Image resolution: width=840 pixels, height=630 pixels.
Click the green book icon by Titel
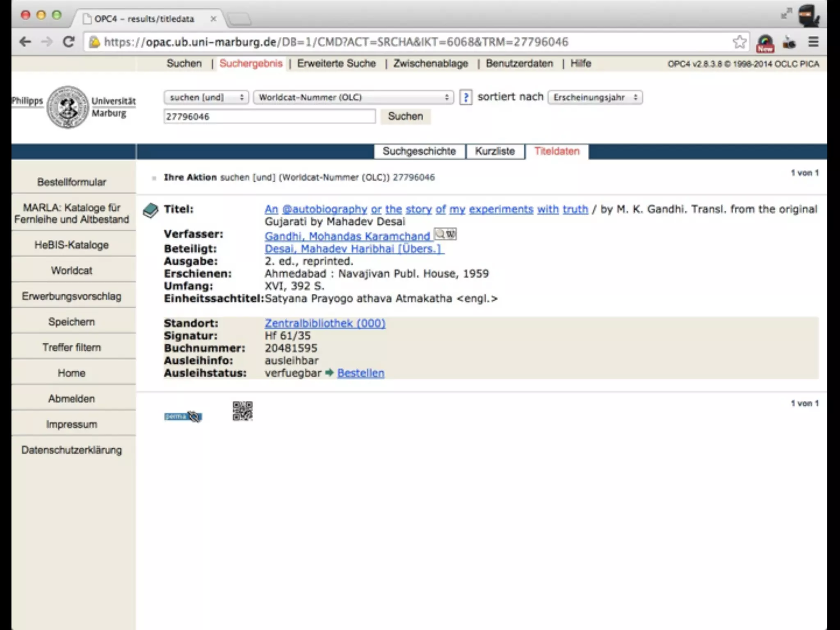click(x=151, y=210)
